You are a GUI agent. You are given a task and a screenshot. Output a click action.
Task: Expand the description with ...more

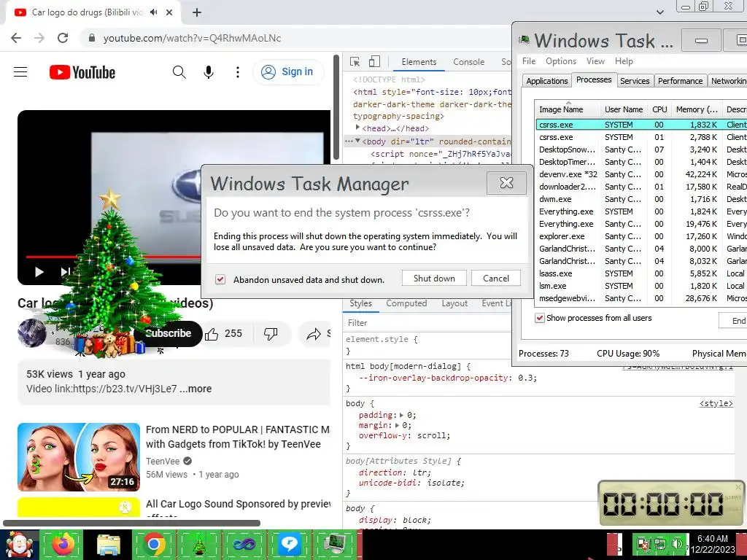pos(196,389)
